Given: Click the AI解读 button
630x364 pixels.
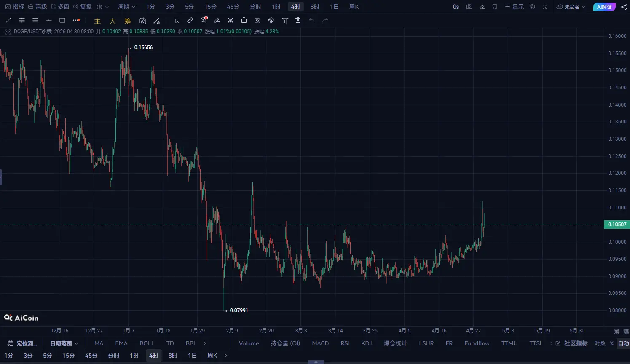Looking at the screenshot, I should coord(604,7).
